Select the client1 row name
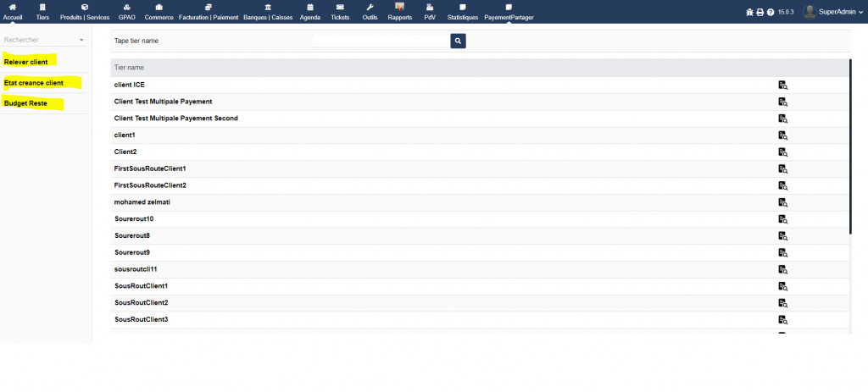The width and height of the screenshot is (868, 392). [125, 135]
